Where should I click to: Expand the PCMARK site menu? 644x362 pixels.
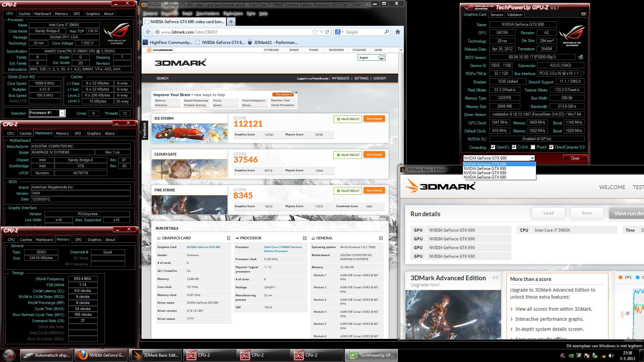[x=315, y=50]
